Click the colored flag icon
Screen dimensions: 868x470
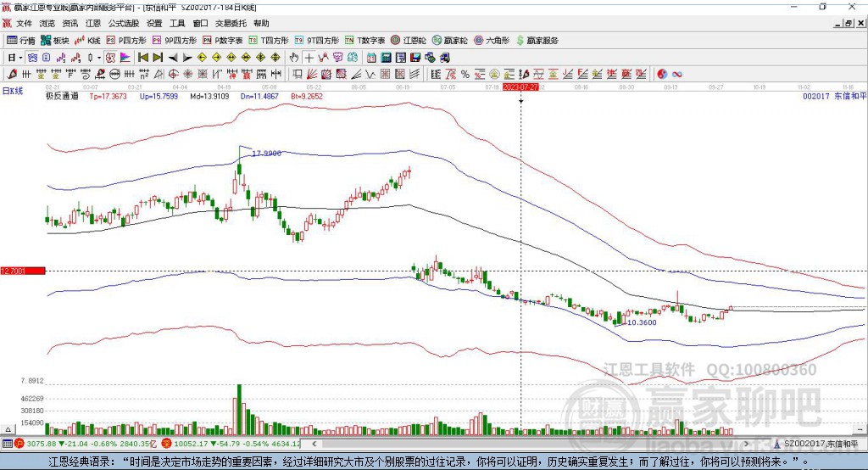click(x=125, y=58)
